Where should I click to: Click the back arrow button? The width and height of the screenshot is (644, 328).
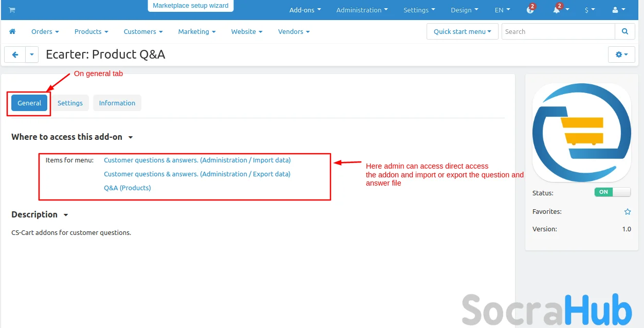pyautogui.click(x=15, y=54)
